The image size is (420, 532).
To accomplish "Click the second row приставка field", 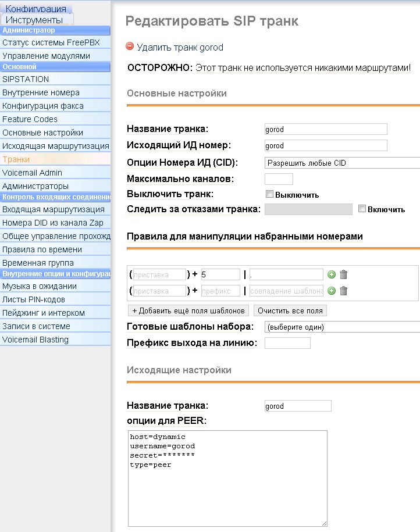I will pos(159,291).
